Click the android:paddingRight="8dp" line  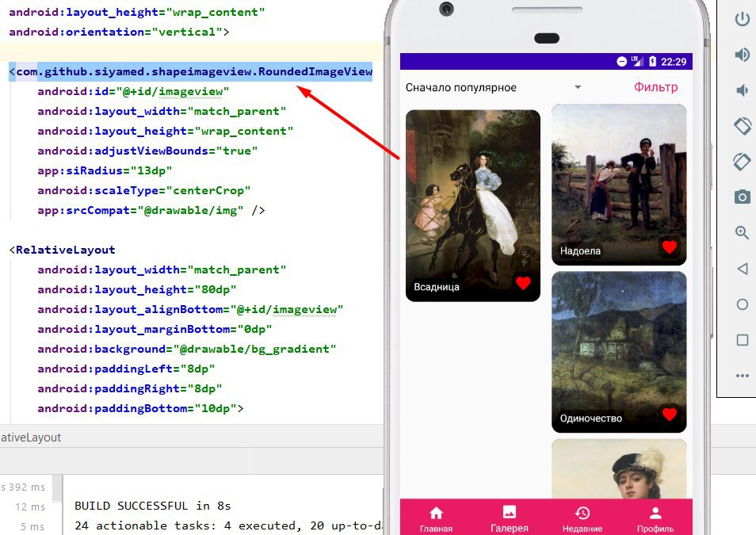coord(130,388)
